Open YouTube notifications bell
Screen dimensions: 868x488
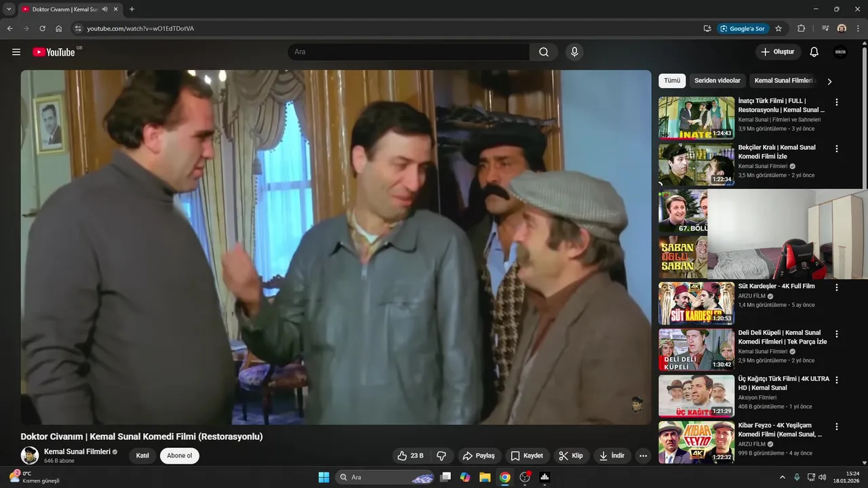click(814, 52)
